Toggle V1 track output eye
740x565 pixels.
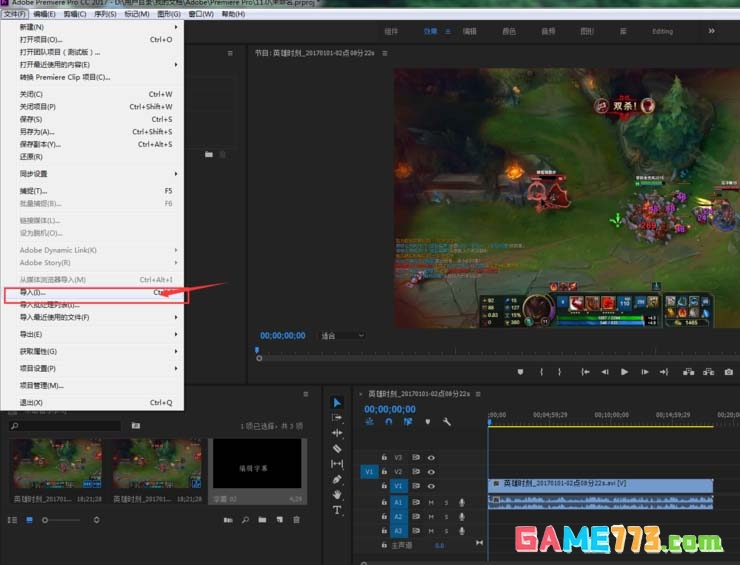(431, 486)
